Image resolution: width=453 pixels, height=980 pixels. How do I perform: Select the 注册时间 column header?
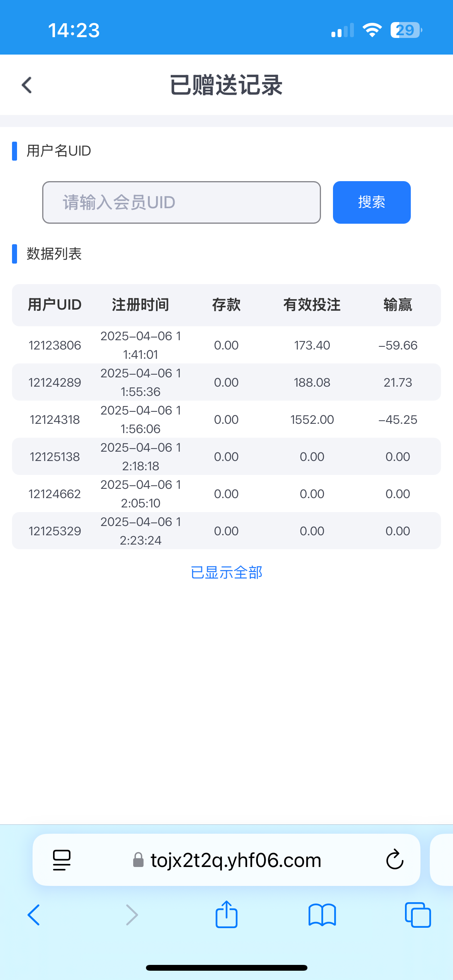pos(140,305)
